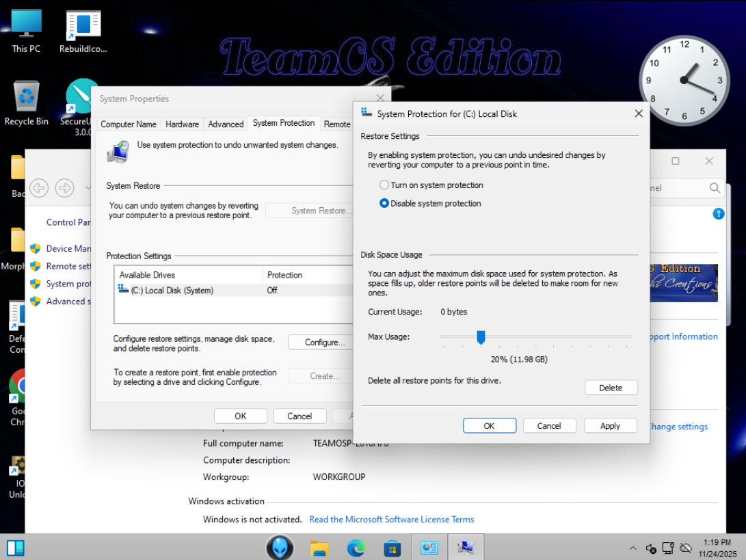Switch to Computer Name tab
The height and width of the screenshot is (560, 746).
[x=129, y=124]
